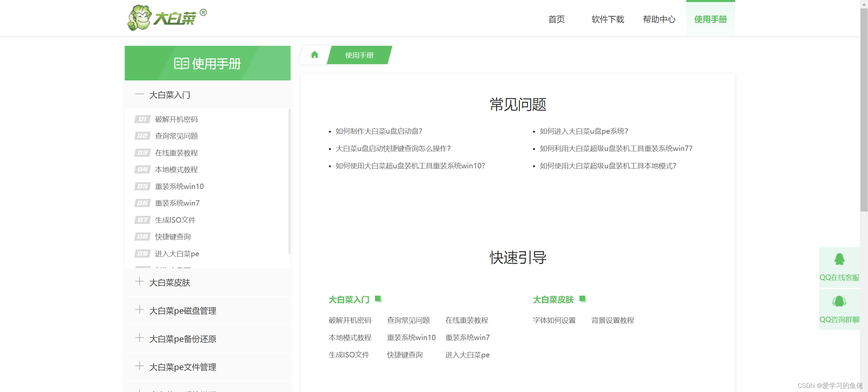Click the QQ penguin online service icon
The height and width of the screenshot is (392, 868).
point(839,259)
